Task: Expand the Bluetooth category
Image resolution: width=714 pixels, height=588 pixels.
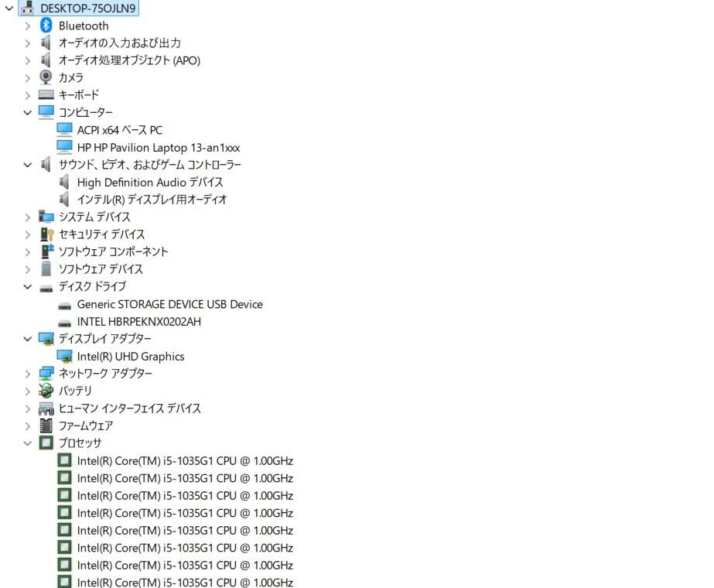Action: tap(28, 26)
